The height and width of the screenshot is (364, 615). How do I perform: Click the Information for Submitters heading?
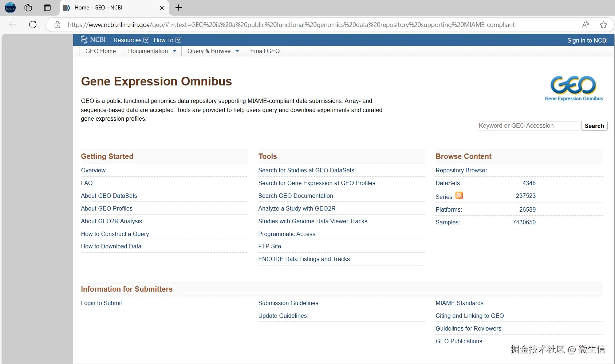point(127,289)
